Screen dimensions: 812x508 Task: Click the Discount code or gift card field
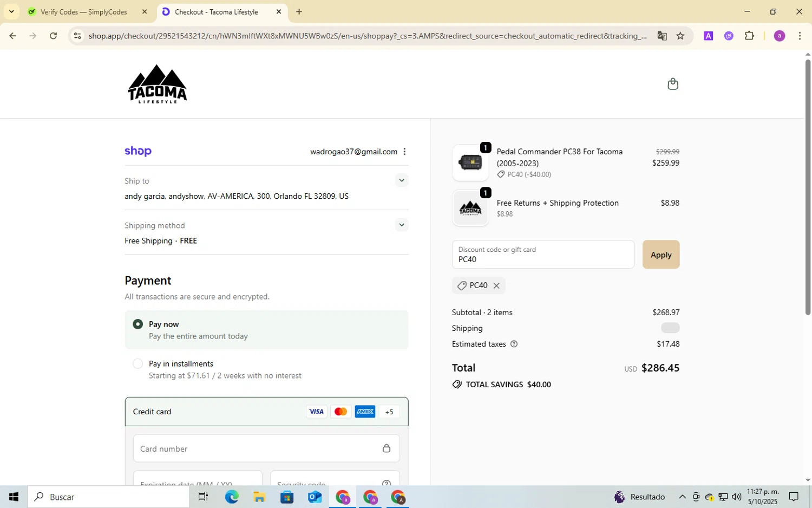[543, 255]
